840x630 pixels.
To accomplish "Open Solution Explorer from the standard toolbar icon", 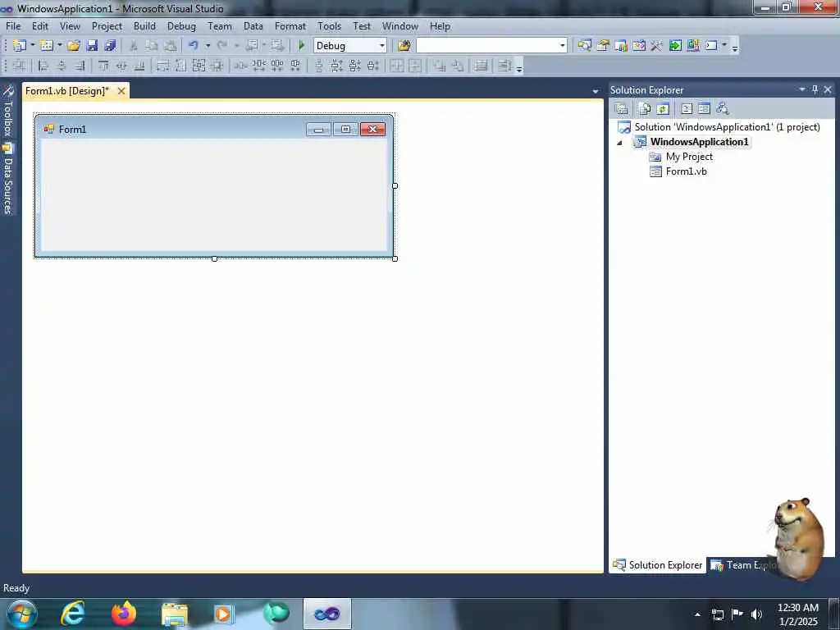I will (584, 46).
